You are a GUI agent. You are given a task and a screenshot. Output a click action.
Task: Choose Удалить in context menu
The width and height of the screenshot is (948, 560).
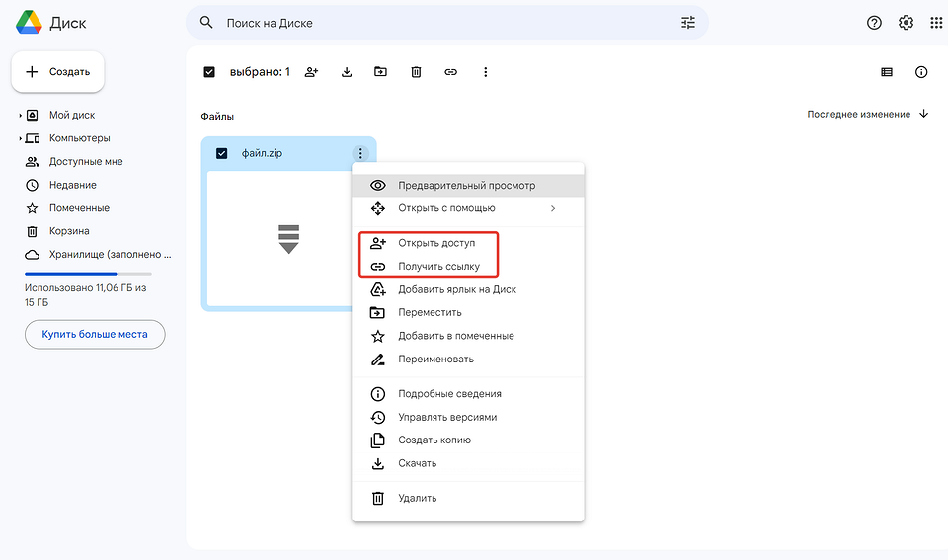click(x=468, y=499)
